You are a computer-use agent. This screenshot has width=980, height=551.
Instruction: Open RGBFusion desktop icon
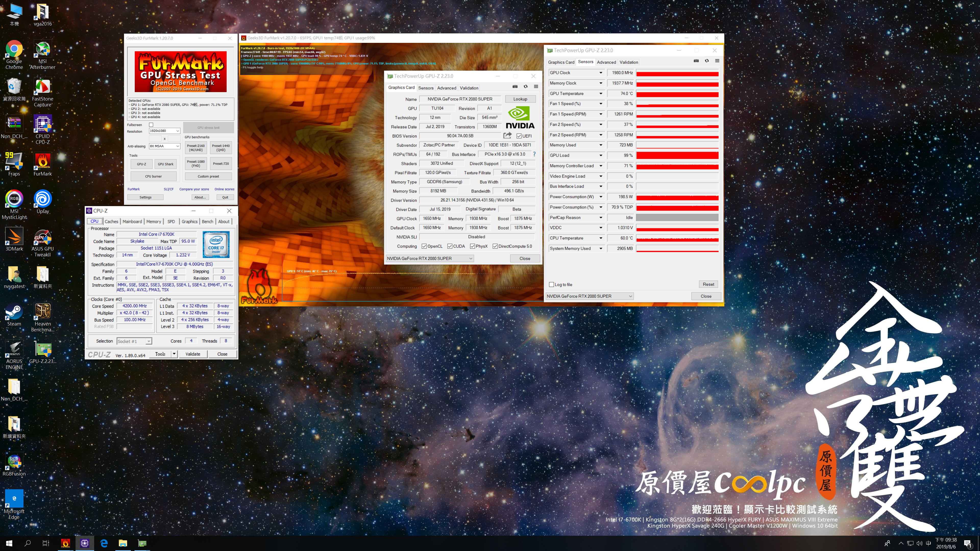(14, 464)
